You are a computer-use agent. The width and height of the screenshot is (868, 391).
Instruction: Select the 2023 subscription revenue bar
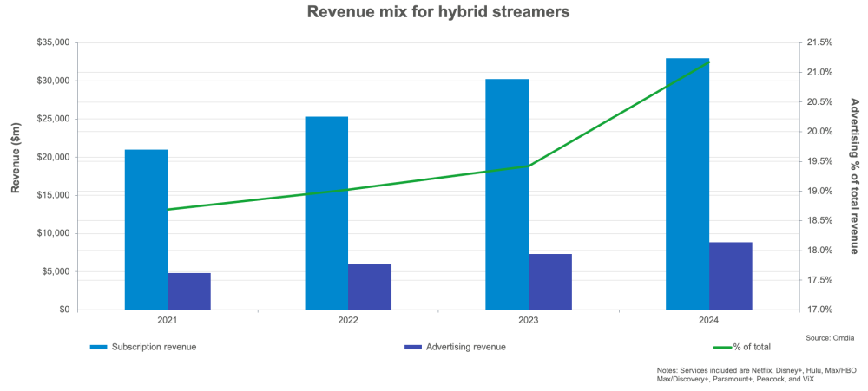(507, 194)
